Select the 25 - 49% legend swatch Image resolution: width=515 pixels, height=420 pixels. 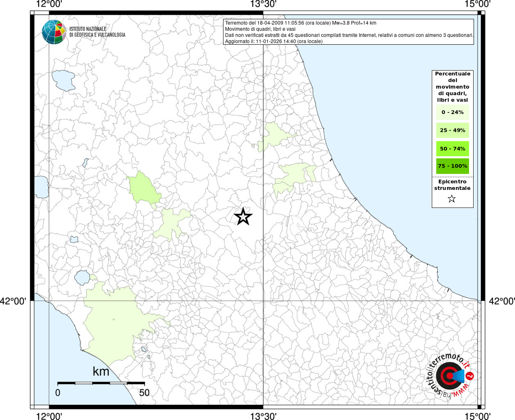pyautogui.click(x=453, y=130)
